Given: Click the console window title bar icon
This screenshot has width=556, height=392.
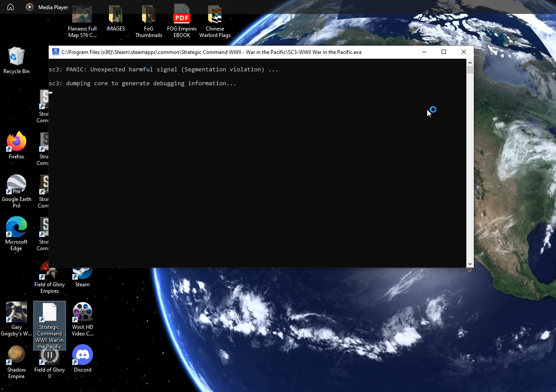Looking at the screenshot, I should [x=55, y=52].
